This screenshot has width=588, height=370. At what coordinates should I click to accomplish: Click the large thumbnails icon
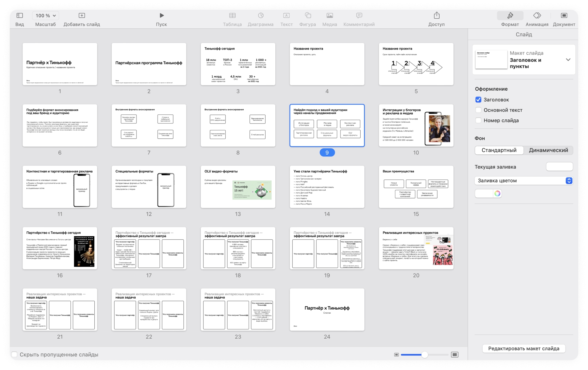pos(455,355)
